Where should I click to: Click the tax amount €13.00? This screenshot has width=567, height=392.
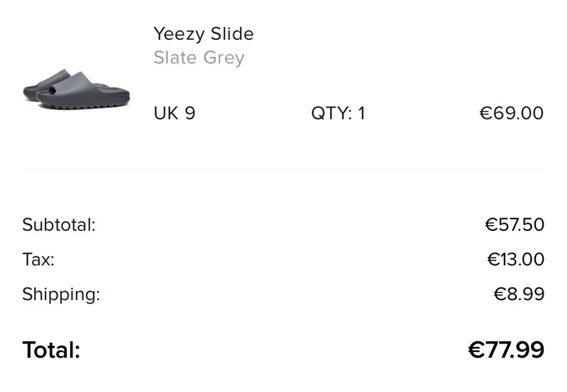pos(515,259)
